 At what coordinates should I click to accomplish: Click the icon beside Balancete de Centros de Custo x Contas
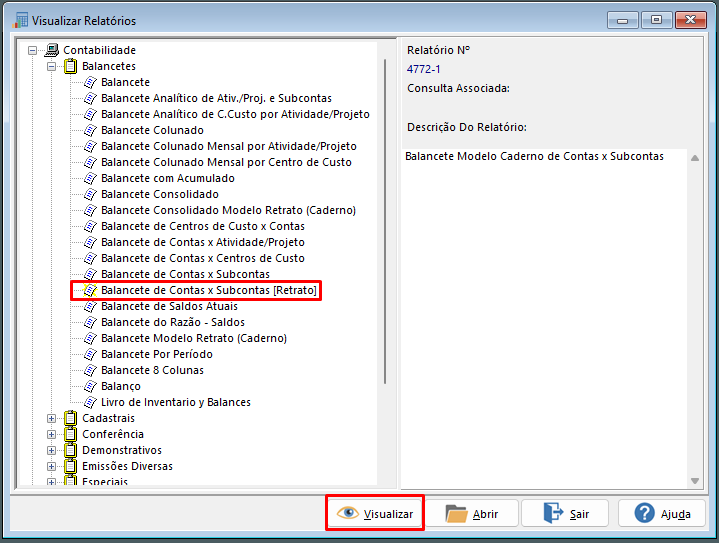pyautogui.click(x=90, y=227)
